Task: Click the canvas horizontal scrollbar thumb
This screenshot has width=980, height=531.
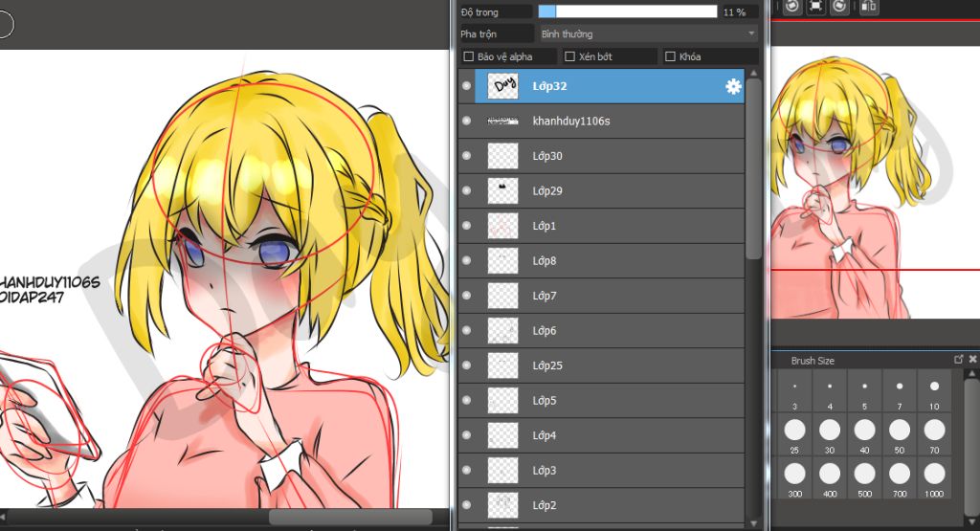Action: [x=350, y=517]
